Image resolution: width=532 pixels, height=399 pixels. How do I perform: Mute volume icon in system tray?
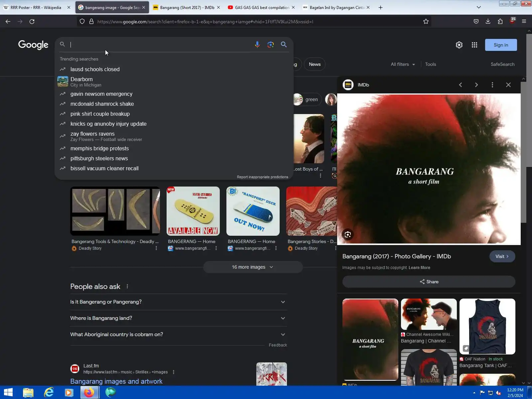(x=498, y=393)
